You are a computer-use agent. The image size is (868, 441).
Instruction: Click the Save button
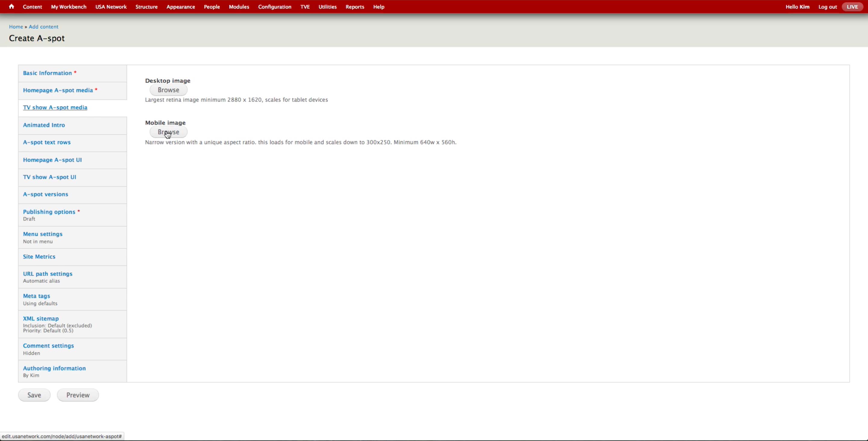point(34,395)
